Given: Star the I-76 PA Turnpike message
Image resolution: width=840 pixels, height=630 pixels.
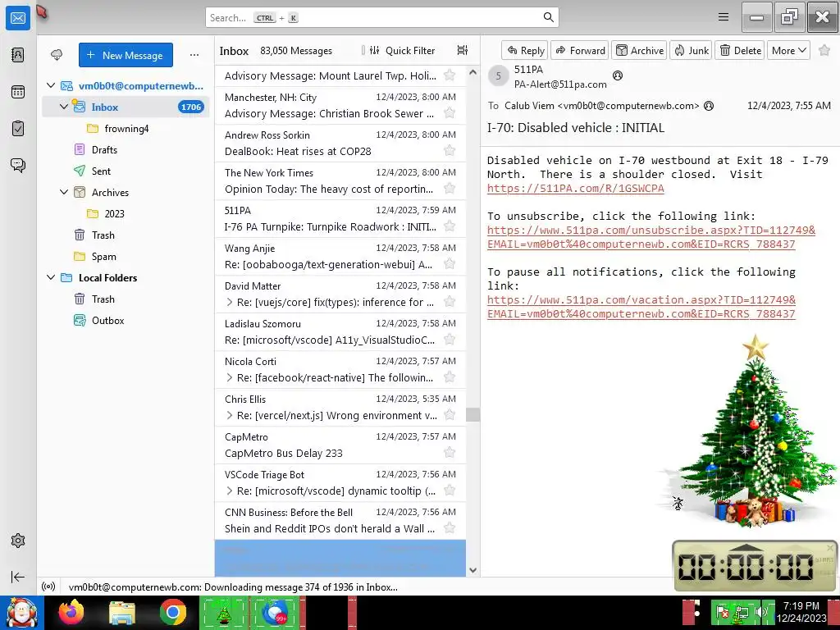Looking at the screenshot, I should tap(450, 226).
